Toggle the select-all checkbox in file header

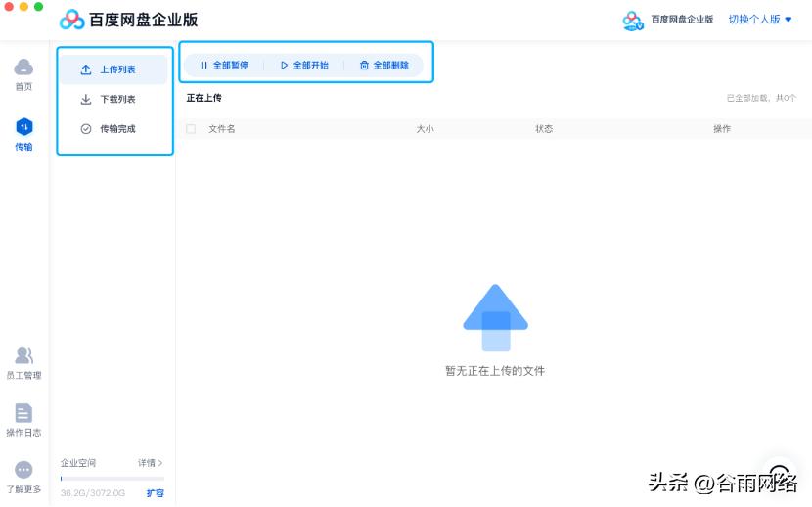191,129
